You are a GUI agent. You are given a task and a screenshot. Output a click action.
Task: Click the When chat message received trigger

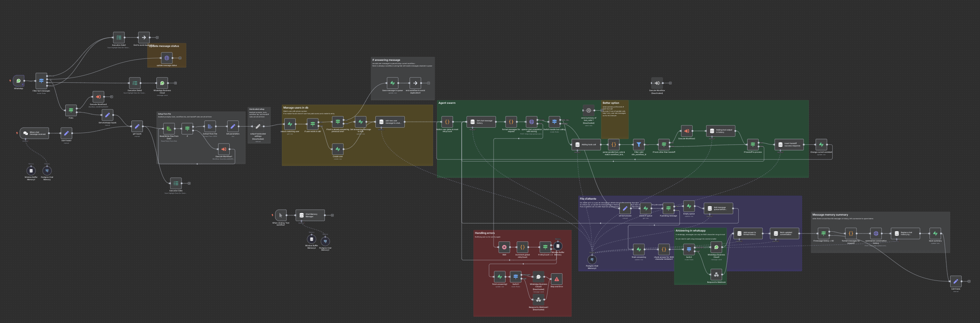point(34,133)
